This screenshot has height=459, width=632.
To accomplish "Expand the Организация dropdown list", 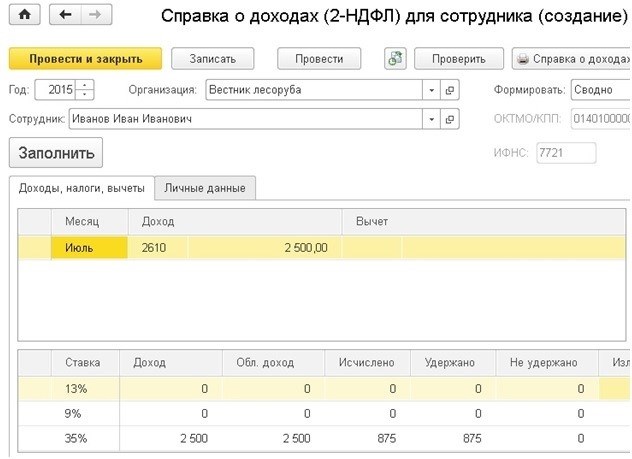I will coord(432,89).
